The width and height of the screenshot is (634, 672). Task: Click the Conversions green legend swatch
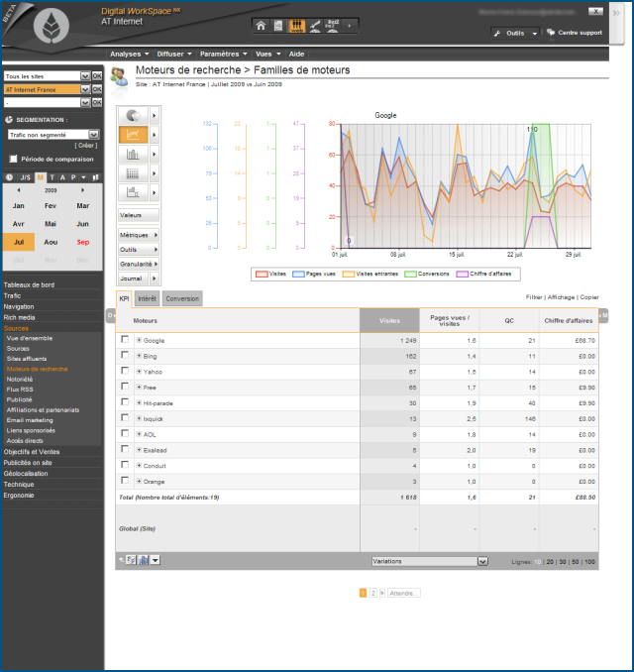(x=410, y=274)
